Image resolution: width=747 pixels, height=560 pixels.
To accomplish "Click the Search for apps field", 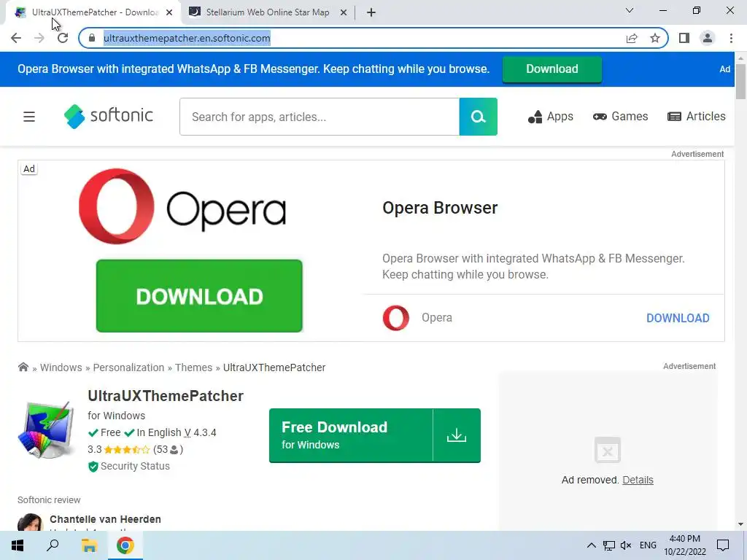I will [320, 117].
